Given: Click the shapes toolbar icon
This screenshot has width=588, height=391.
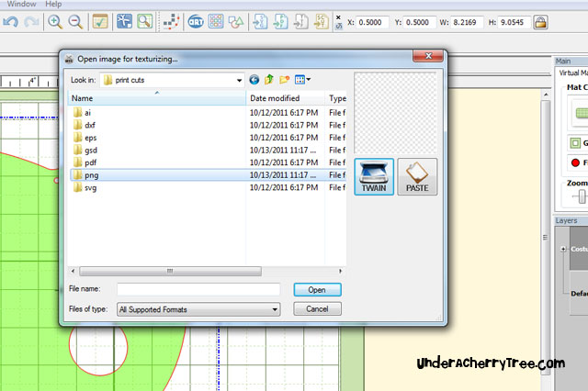Looking at the screenshot, I should (236, 22).
